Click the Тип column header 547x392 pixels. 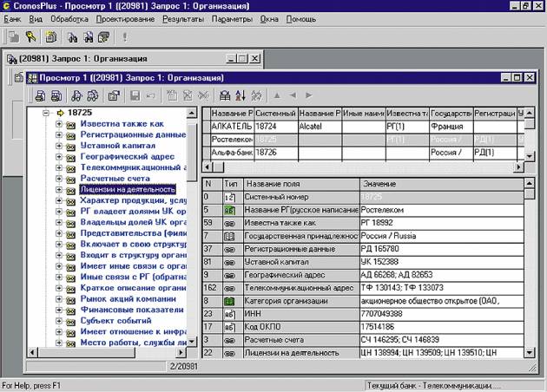tap(233, 184)
